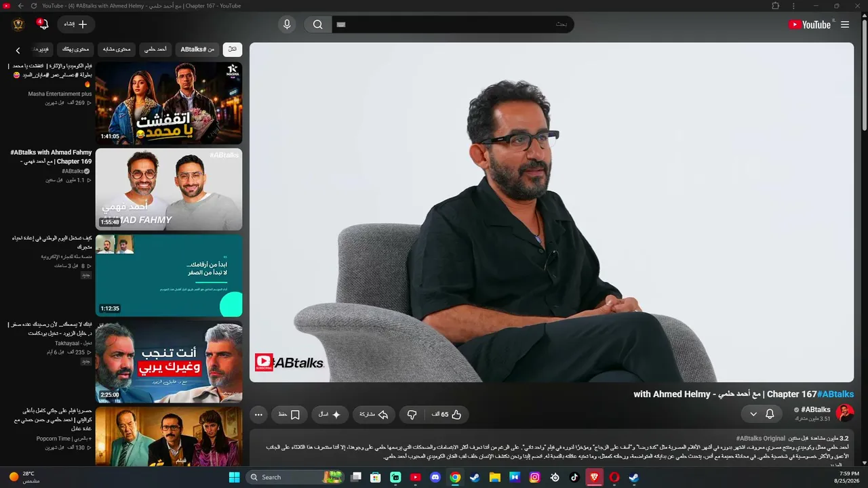Open '#ABtalks with Ahmad Fahmy' video title
The image size is (868, 488).
point(51,157)
